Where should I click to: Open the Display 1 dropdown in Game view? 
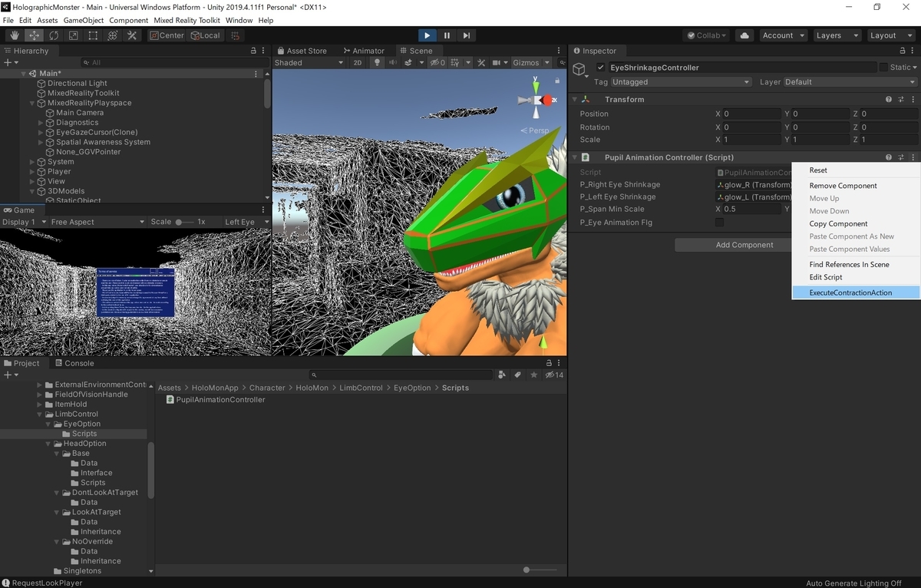tap(23, 222)
